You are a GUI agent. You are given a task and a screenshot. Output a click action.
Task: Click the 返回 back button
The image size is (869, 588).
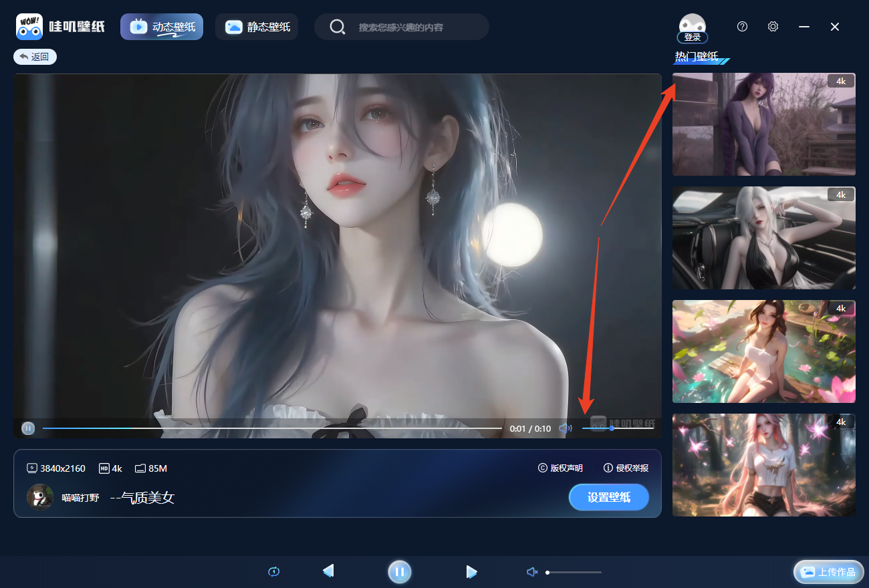[x=35, y=57]
